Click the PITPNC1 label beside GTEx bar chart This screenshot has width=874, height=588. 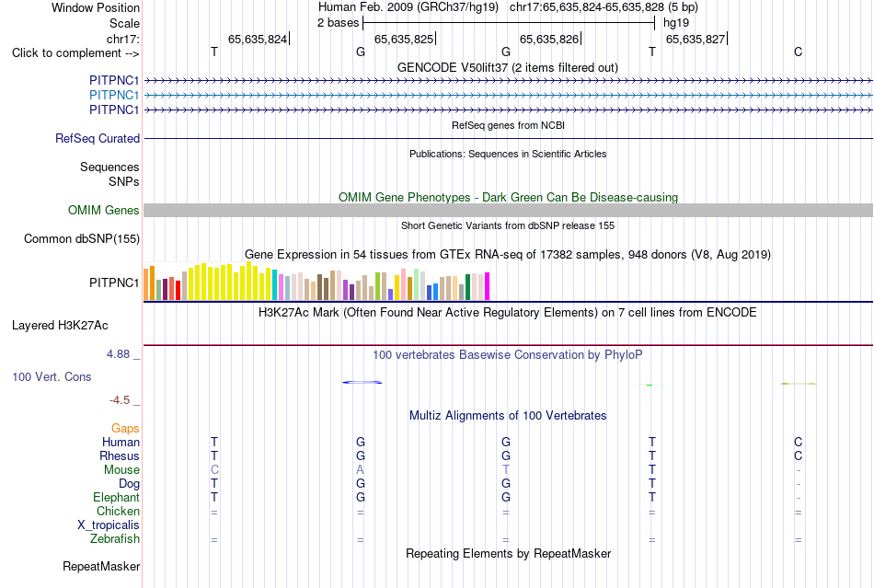coord(114,283)
